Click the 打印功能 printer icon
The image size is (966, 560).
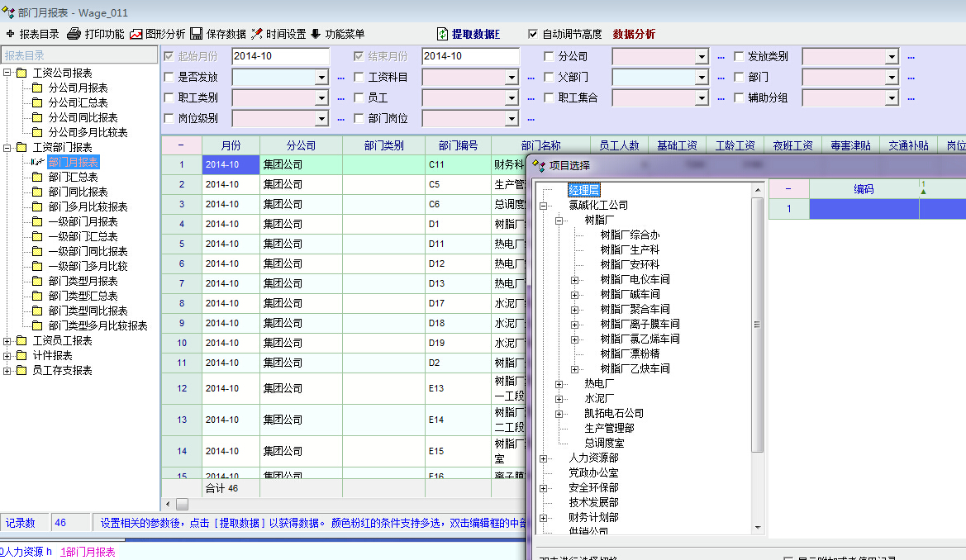74,34
